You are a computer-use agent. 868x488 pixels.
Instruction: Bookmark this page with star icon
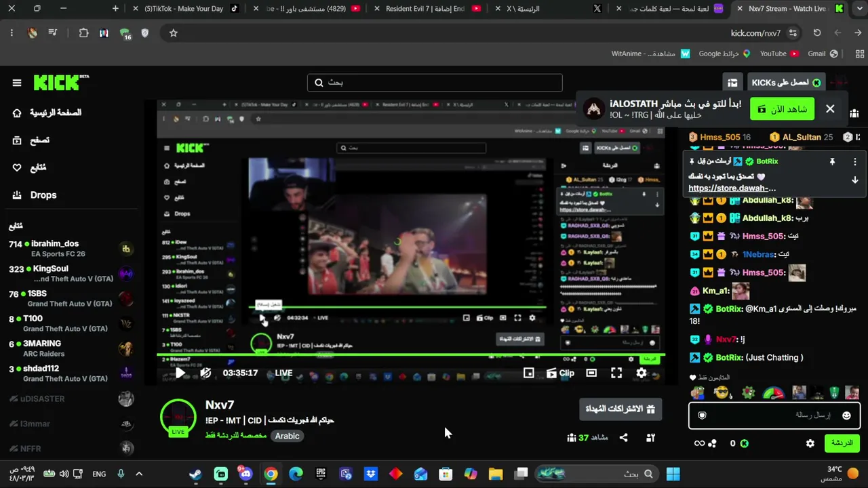174,33
